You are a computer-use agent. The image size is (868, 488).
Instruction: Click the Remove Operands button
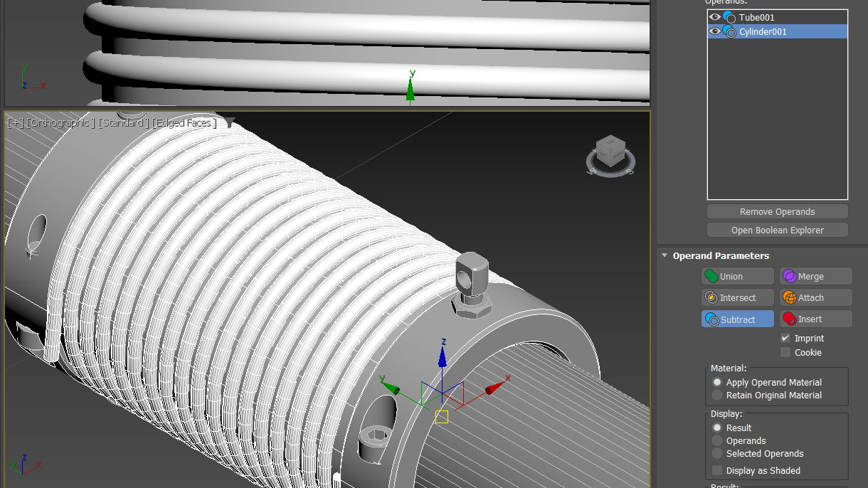777,211
